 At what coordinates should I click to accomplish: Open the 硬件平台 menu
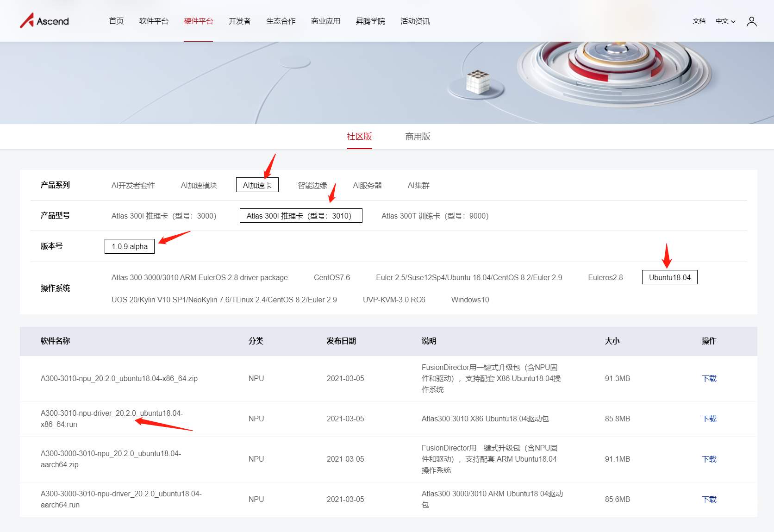pyautogui.click(x=199, y=21)
